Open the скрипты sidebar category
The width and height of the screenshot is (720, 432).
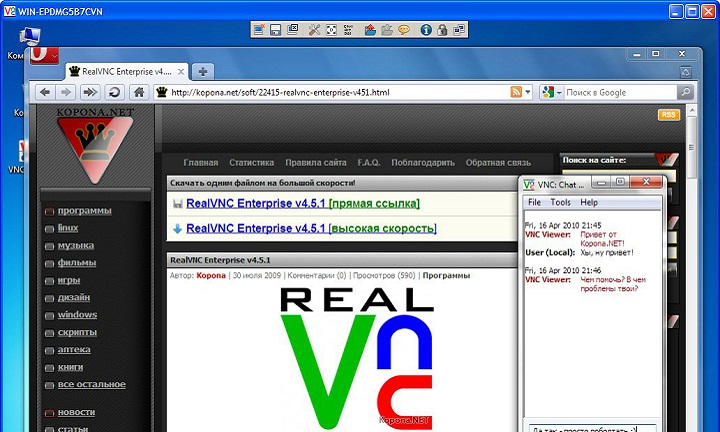pyautogui.click(x=77, y=332)
